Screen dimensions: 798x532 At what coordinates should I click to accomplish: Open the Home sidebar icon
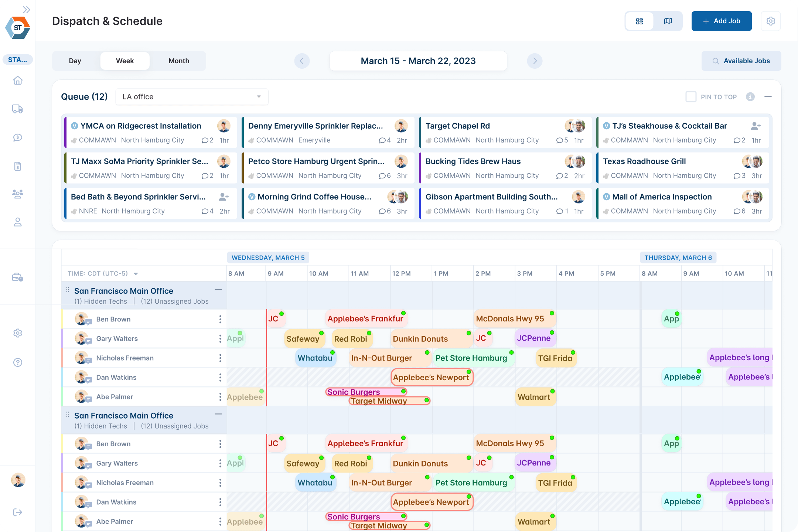[x=18, y=81]
